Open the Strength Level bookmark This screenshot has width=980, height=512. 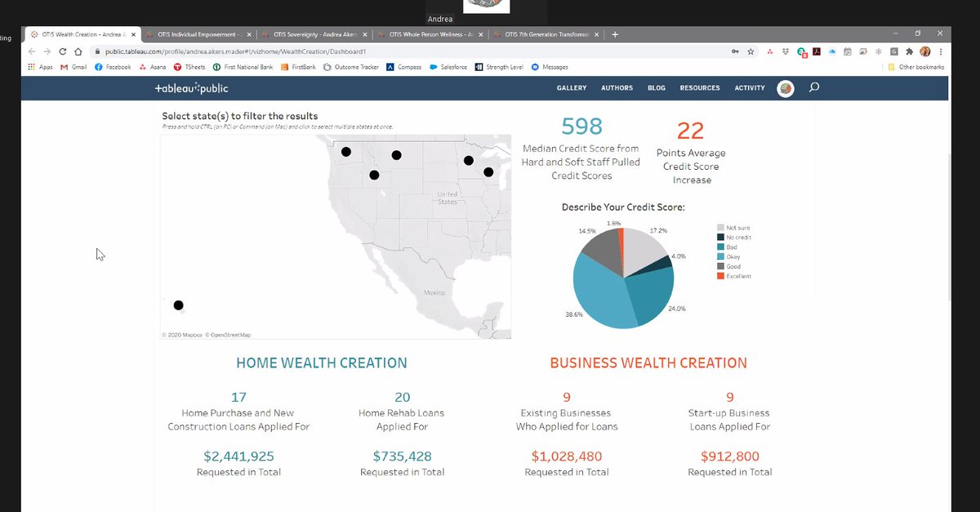pos(499,67)
